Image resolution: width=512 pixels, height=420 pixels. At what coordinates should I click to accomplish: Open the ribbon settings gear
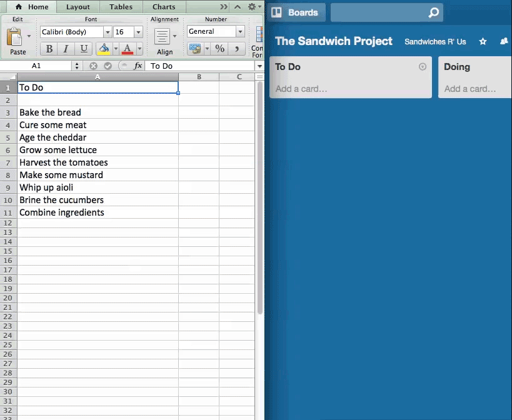point(252,7)
